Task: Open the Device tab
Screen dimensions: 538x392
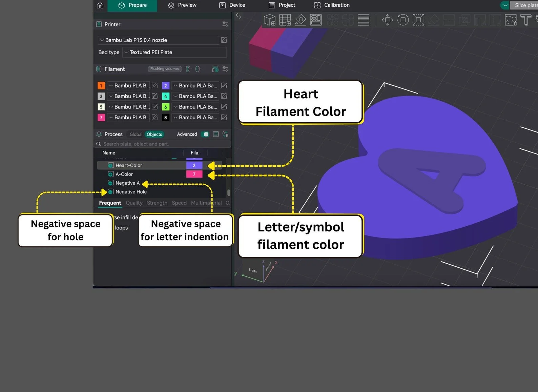Action: [232, 5]
